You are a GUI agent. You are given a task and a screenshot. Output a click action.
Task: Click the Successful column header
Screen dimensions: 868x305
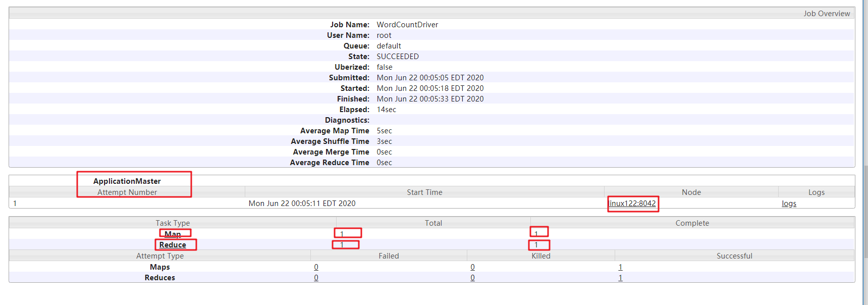click(x=734, y=256)
